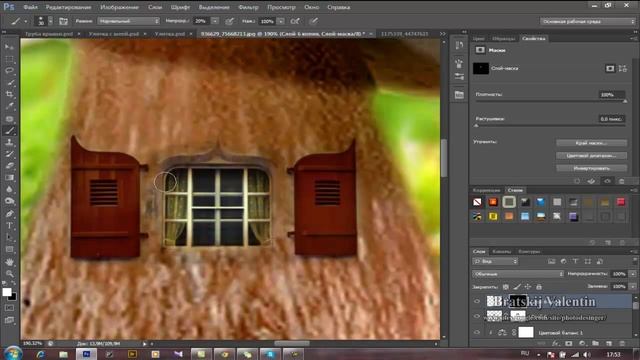Select the Eyedropper tool
This screenshot has height=360, width=640.
[9, 106]
